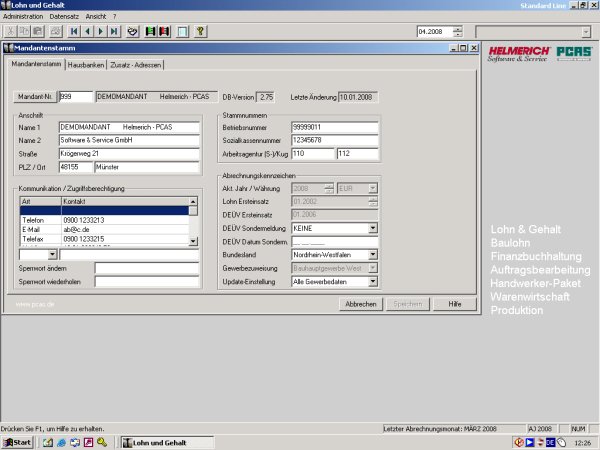This screenshot has width=600, height=450.
Task: Switch to the Hausbanken tab
Action: [86, 65]
